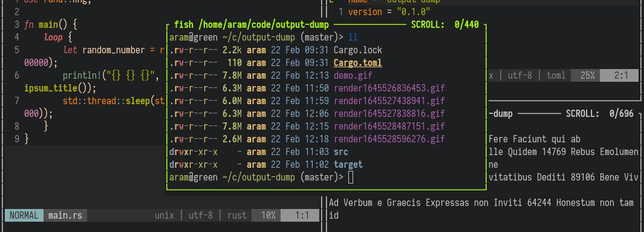Click the 12:18 timestamp
This screenshot has height=232, width=644.
click(x=317, y=139)
